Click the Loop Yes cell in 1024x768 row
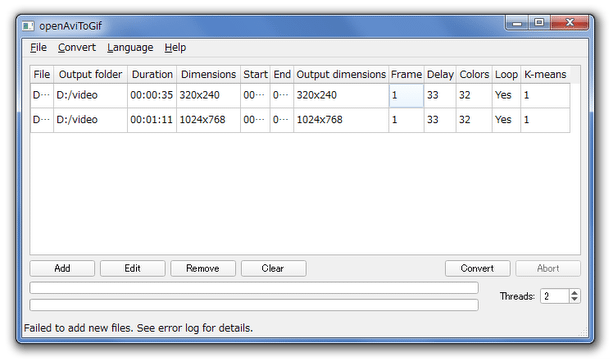Viewport: 613px width, 362px height. coord(506,120)
